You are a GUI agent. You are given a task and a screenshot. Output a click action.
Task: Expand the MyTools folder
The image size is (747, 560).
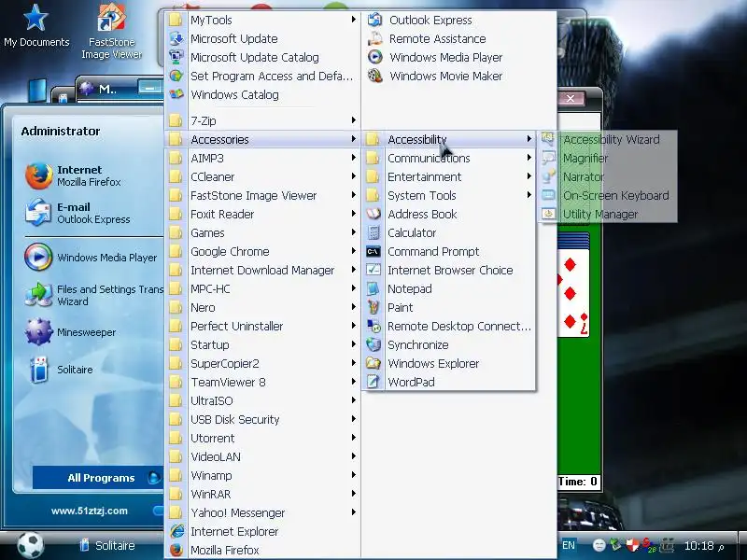point(262,20)
